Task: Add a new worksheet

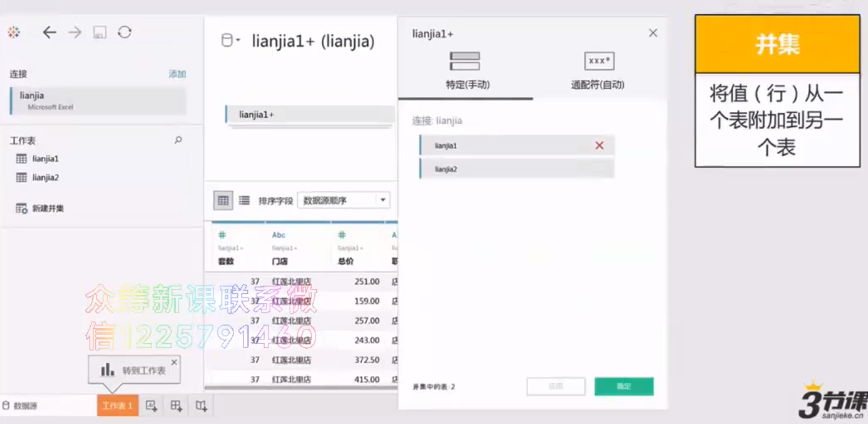Action: click(x=151, y=406)
